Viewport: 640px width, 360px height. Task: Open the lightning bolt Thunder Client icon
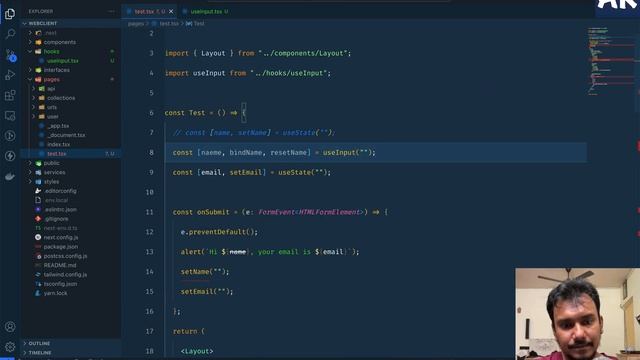point(10,156)
